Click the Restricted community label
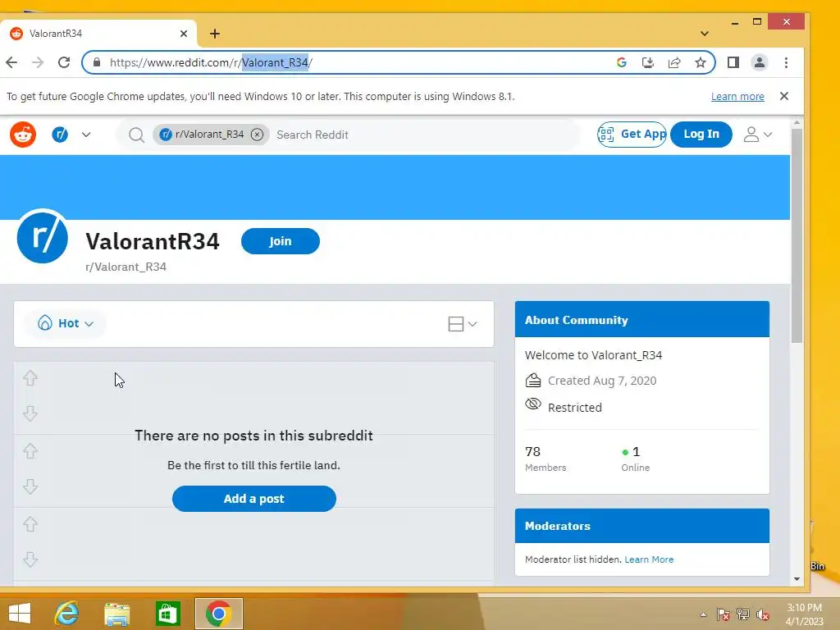Viewport: 840px width, 630px height. [575, 408]
